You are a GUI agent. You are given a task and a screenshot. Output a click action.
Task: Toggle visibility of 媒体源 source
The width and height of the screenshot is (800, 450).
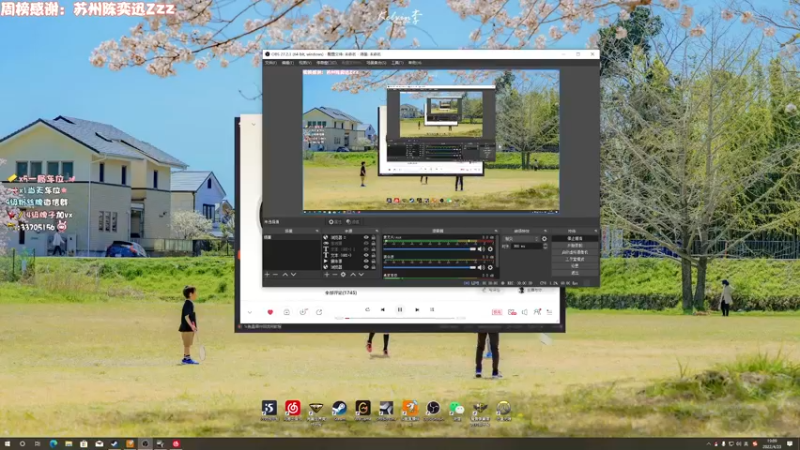click(x=366, y=261)
